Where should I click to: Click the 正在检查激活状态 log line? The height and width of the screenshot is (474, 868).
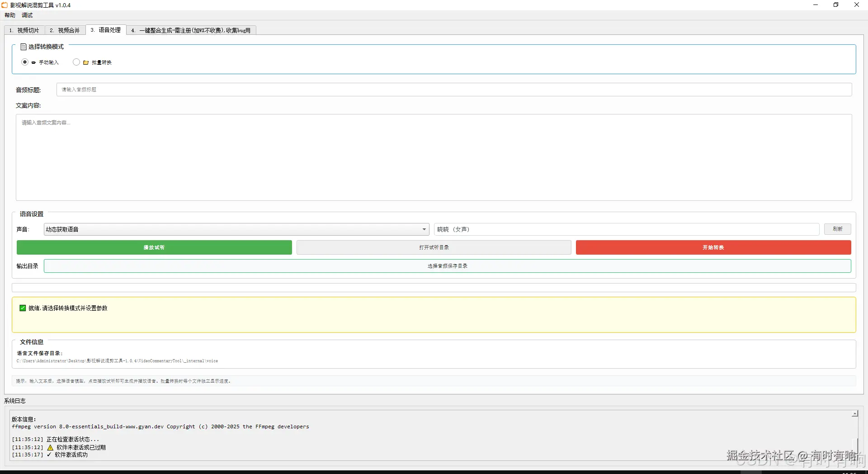(x=56, y=439)
